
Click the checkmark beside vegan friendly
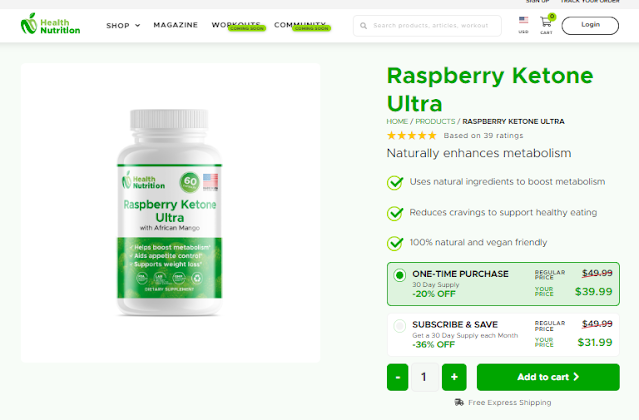click(395, 243)
